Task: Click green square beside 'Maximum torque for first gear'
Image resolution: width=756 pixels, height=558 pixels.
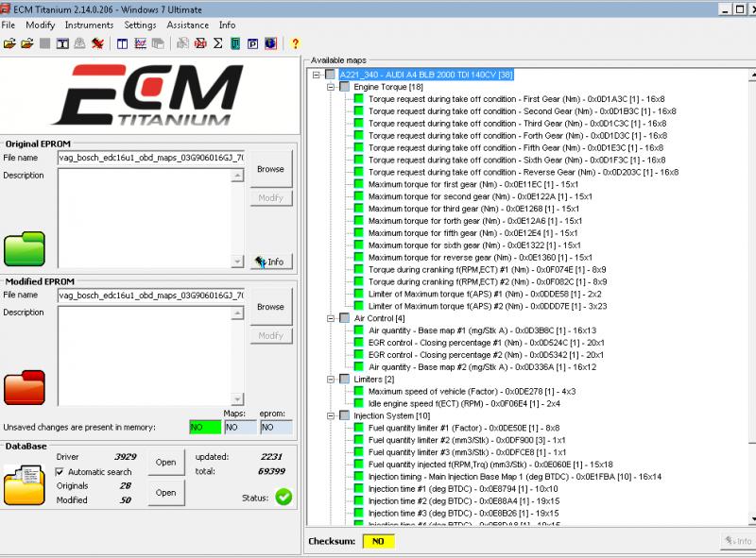Action: click(x=359, y=184)
